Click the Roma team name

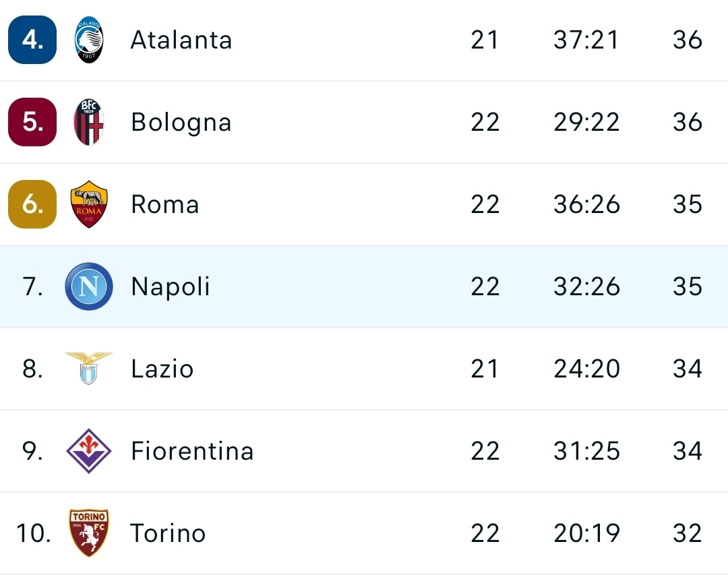pos(164,204)
